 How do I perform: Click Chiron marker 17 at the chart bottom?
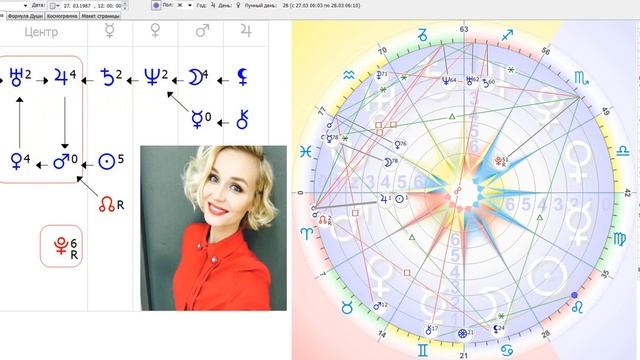click(x=431, y=329)
